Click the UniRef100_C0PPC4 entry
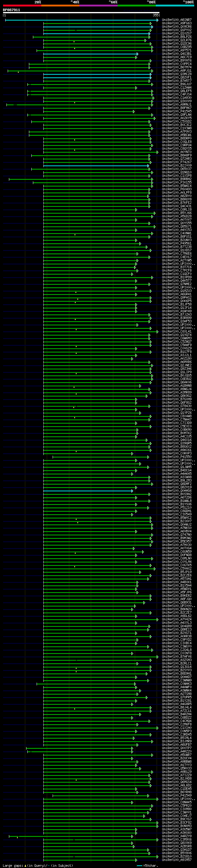This screenshot has width=197, height=868. click(177, 64)
